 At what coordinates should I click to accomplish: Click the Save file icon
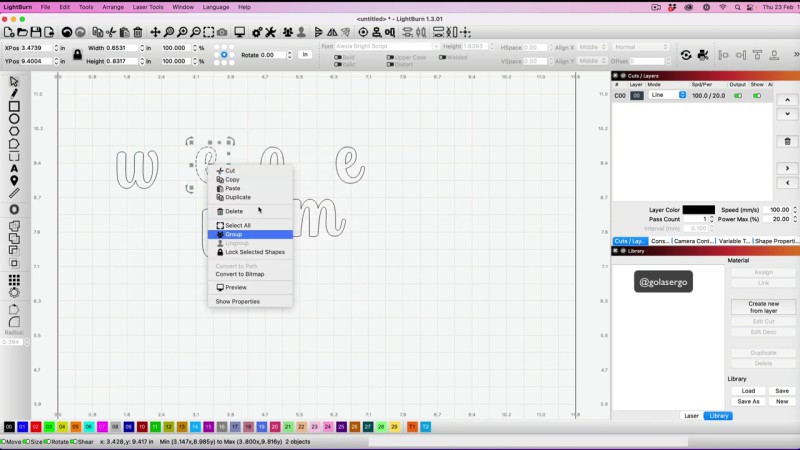point(37,33)
